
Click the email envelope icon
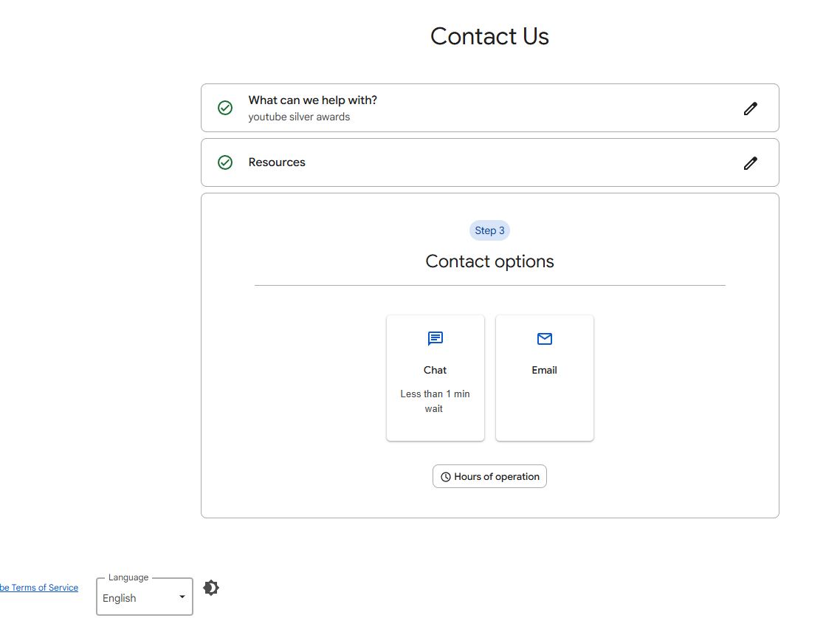coord(545,339)
